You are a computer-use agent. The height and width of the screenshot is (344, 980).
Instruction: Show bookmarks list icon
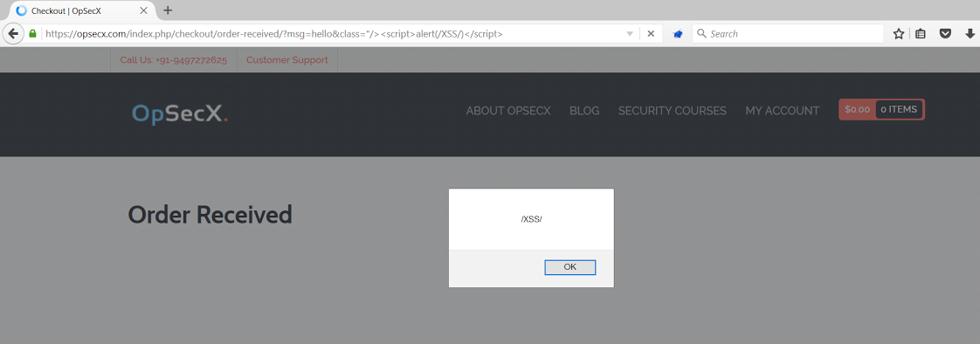pos(921,34)
